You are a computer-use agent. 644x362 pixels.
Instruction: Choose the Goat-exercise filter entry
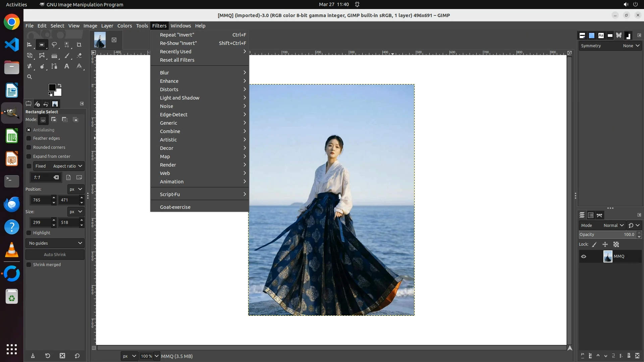(175, 207)
